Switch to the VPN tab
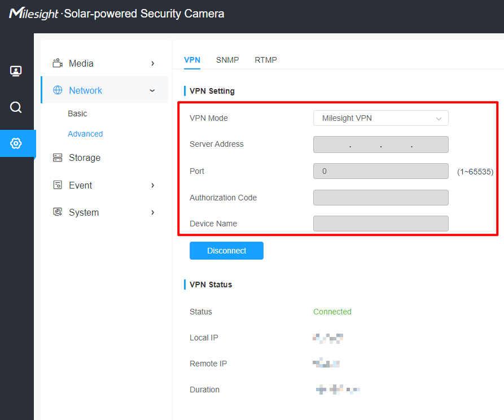This screenshot has width=504, height=420. (x=192, y=60)
